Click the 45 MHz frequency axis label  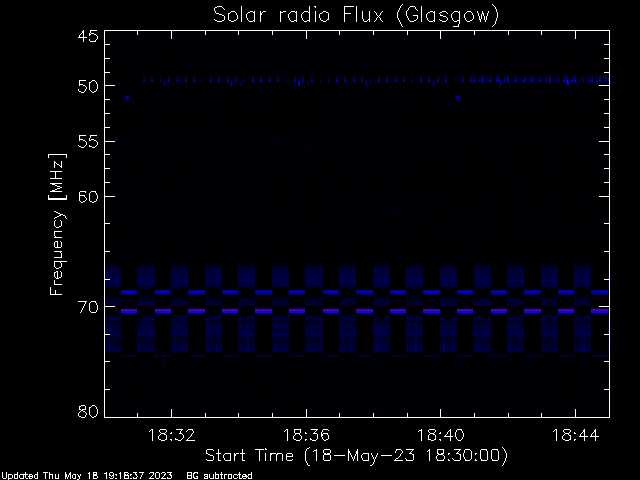(x=88, y=36)
